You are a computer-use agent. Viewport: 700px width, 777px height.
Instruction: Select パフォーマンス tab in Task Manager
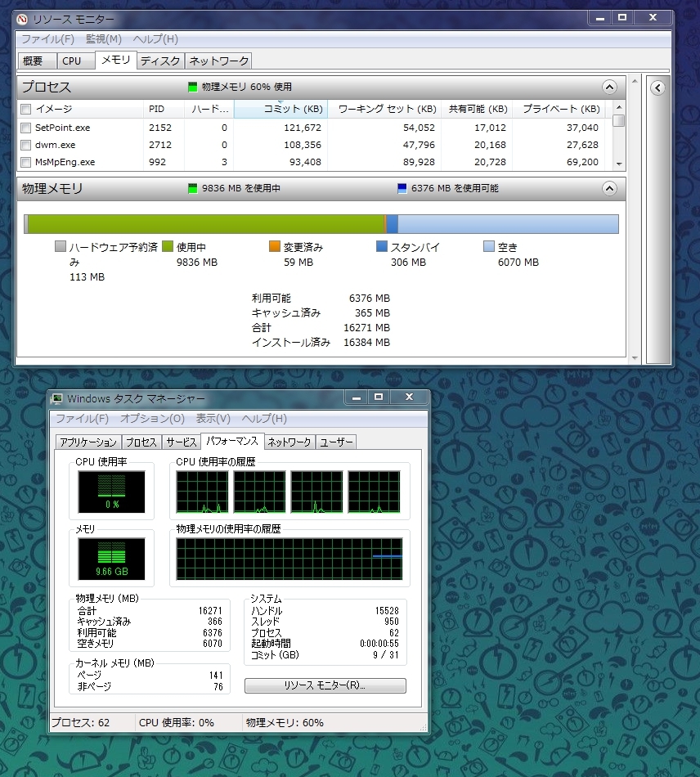coord(232,441)
